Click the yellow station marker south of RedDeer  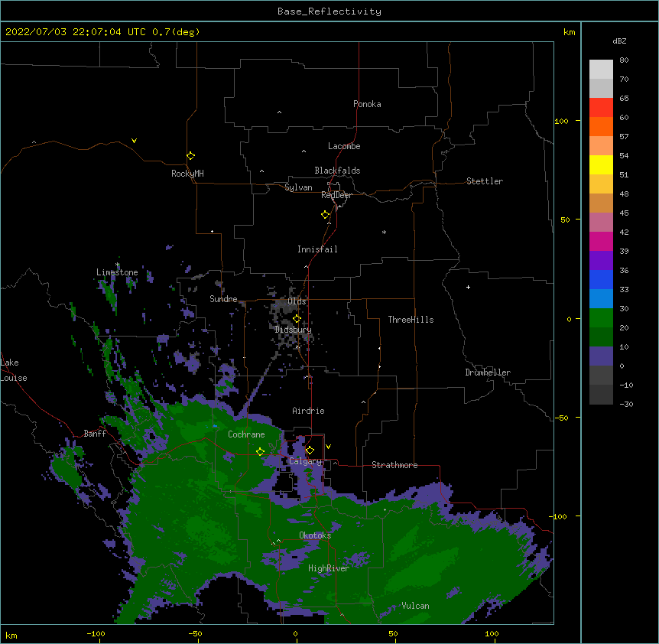click(x=326, y=215)
